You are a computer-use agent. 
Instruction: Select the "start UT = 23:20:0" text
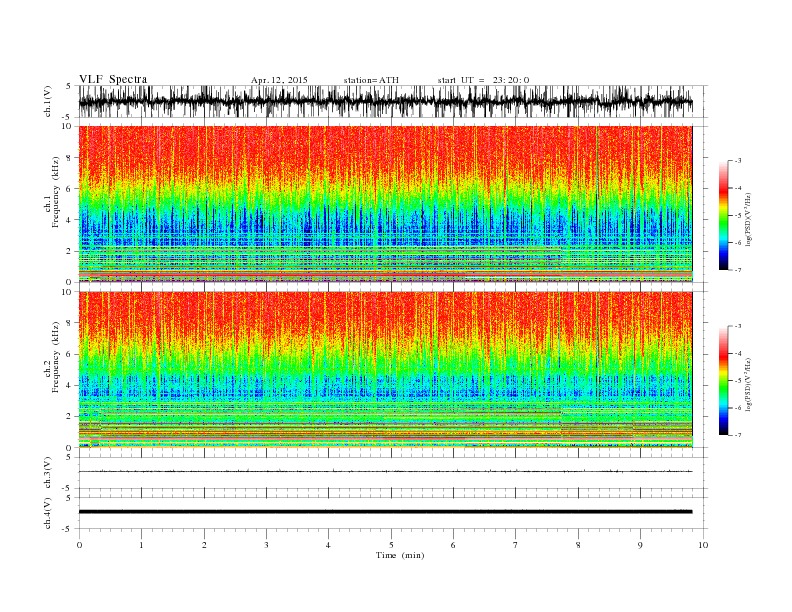[x=483, y=80]
